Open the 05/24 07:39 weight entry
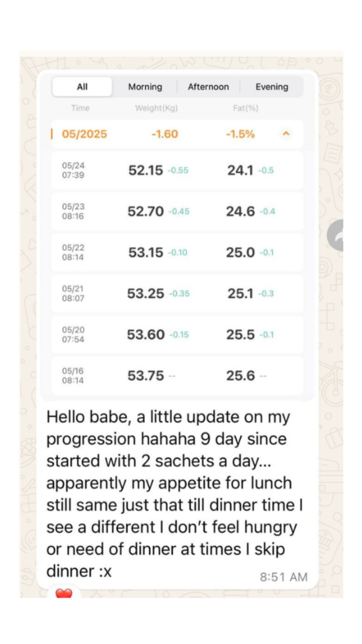362x644 pixels. pos(177,170)
